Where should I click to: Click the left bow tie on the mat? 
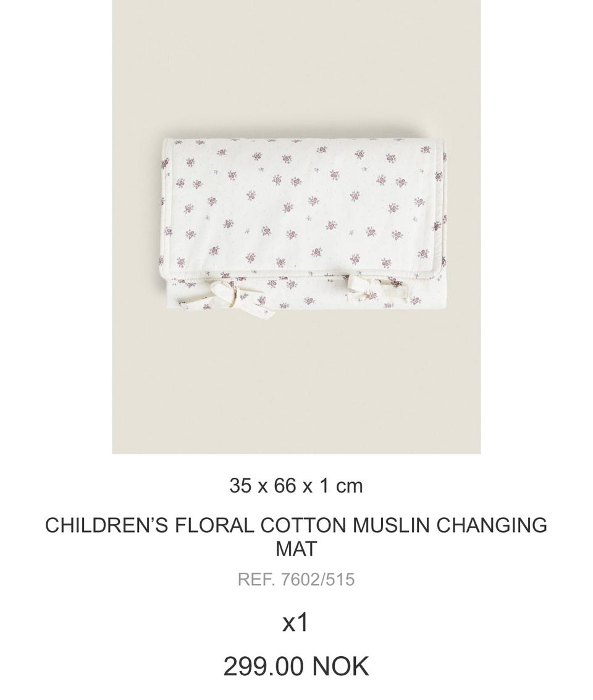click(230, 295)
